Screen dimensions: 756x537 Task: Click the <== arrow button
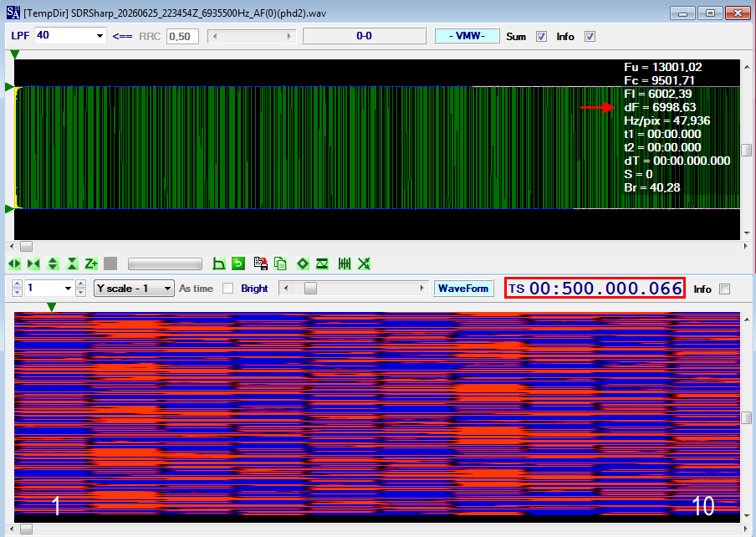[x=122, y=36]
